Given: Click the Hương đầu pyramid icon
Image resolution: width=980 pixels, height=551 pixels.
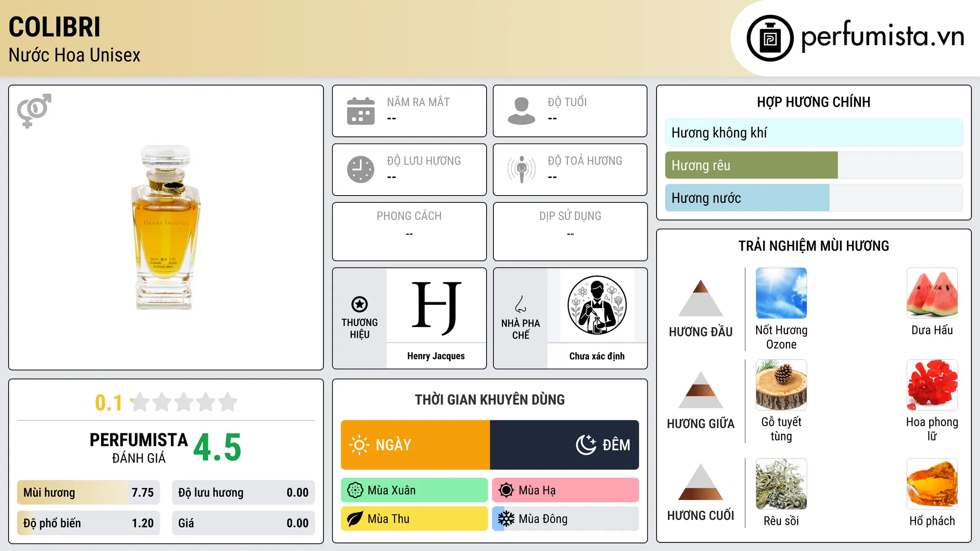Looking at the screenshot, I should [701, 298].
